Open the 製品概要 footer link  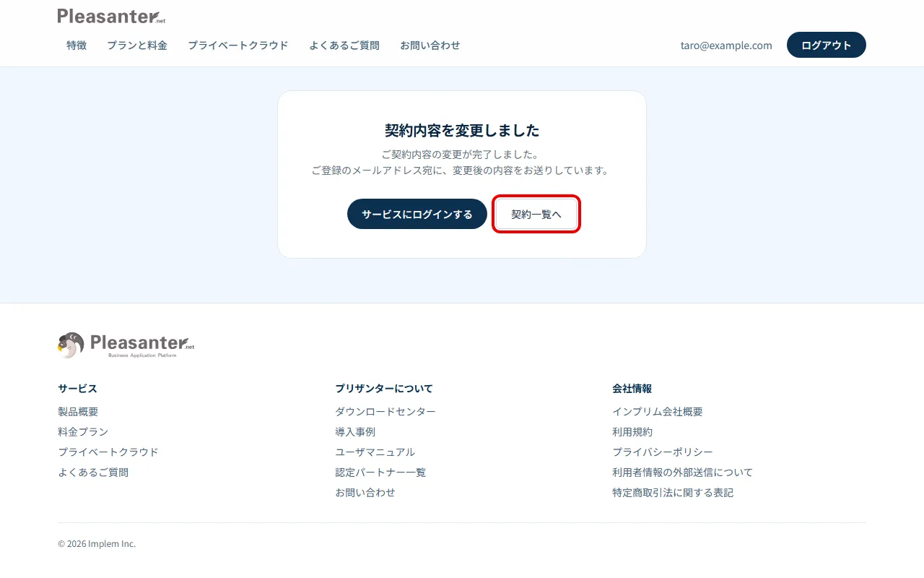tap(78, 412)
